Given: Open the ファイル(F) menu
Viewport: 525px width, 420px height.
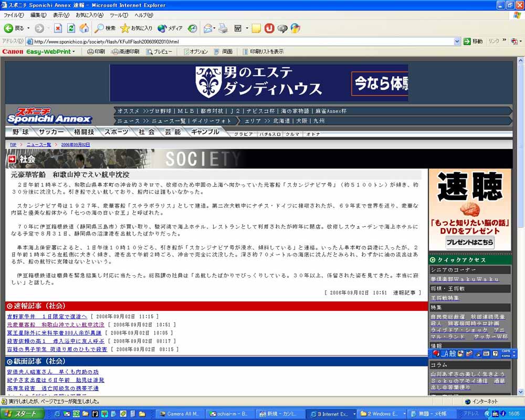Looking at the screenshot, I should point(14,15).
